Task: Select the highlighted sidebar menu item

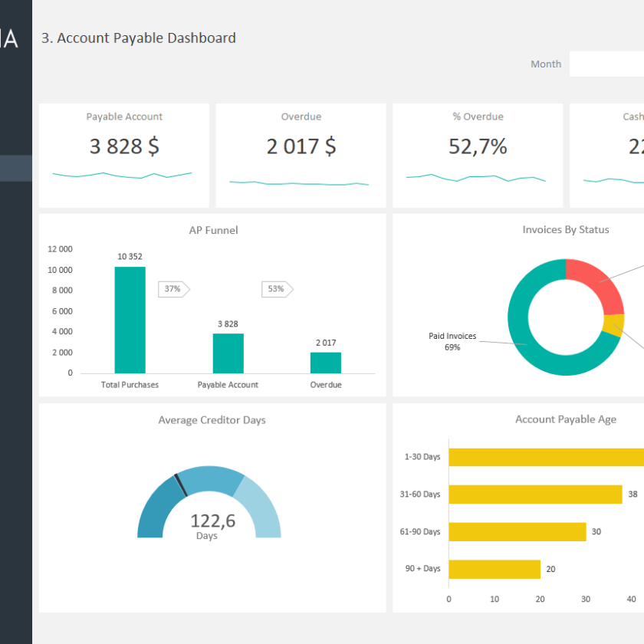Action: click(16, 169)
